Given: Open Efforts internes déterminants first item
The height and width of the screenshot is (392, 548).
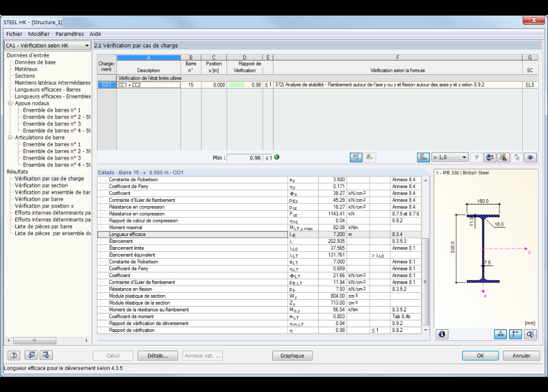Looking at the screenshot, I should click(x=52, y=213).
